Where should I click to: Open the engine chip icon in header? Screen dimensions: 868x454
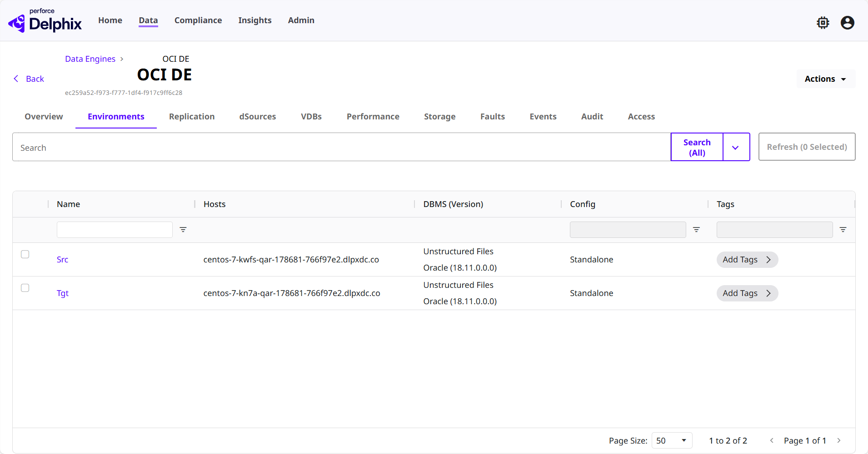click(823, 23)
